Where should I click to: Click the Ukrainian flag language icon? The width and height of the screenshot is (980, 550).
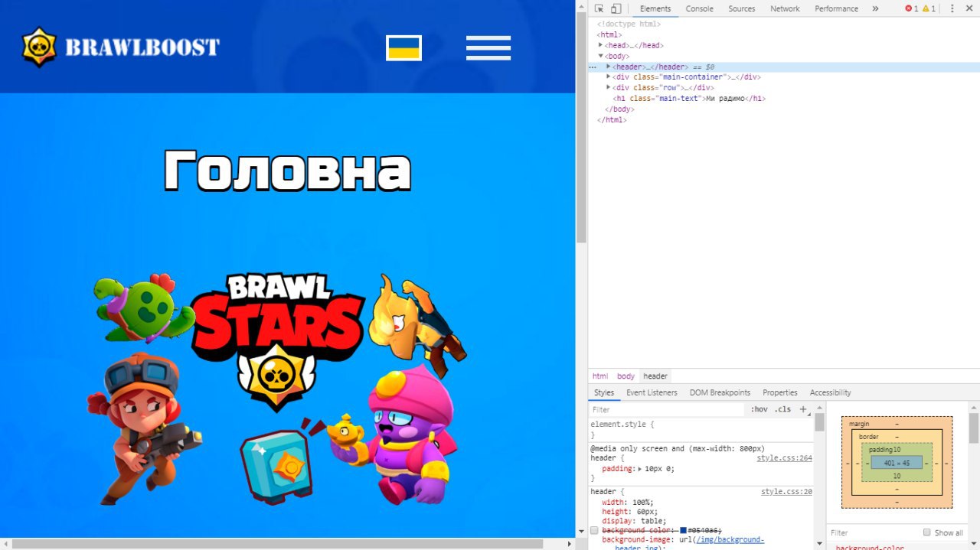(x=403, y=47)
